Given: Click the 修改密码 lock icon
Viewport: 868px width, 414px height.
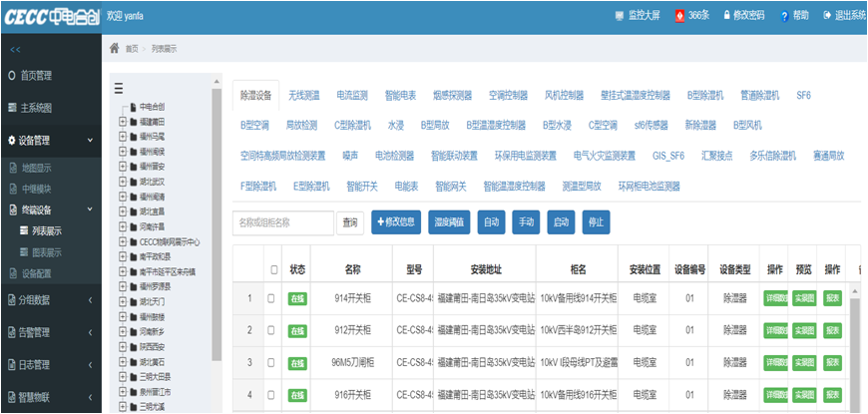Looking at the screenshot, I should point(724,15).
